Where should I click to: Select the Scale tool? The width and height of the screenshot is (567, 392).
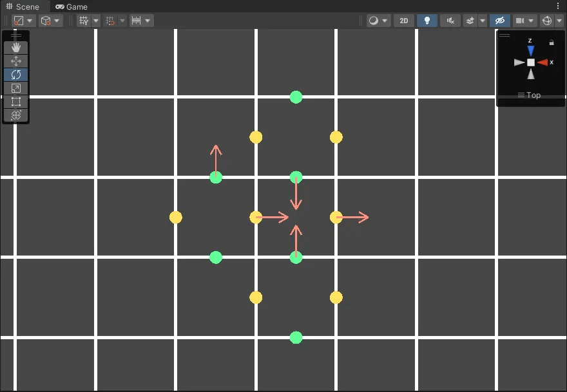click(16, 88)
